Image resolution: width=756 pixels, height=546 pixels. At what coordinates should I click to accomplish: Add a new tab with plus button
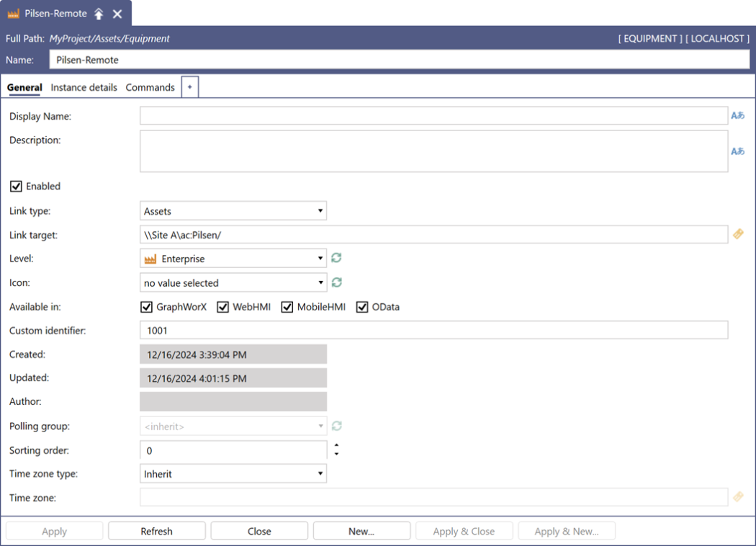(x=190, y=87)
